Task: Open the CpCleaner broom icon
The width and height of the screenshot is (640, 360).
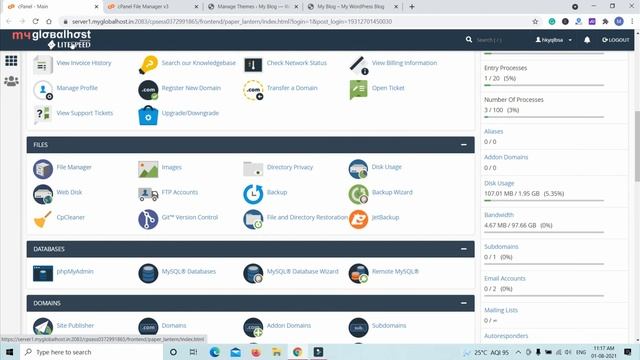Action: tap(43, 219)
